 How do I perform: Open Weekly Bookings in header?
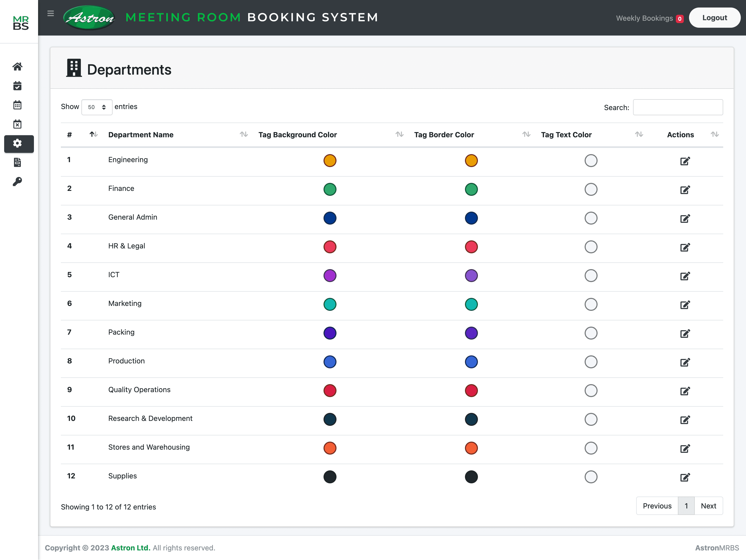[x=644, y=18]
